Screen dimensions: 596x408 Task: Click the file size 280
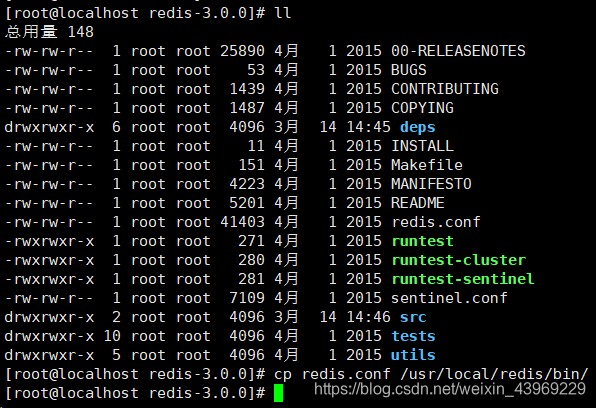click(251, 260)
